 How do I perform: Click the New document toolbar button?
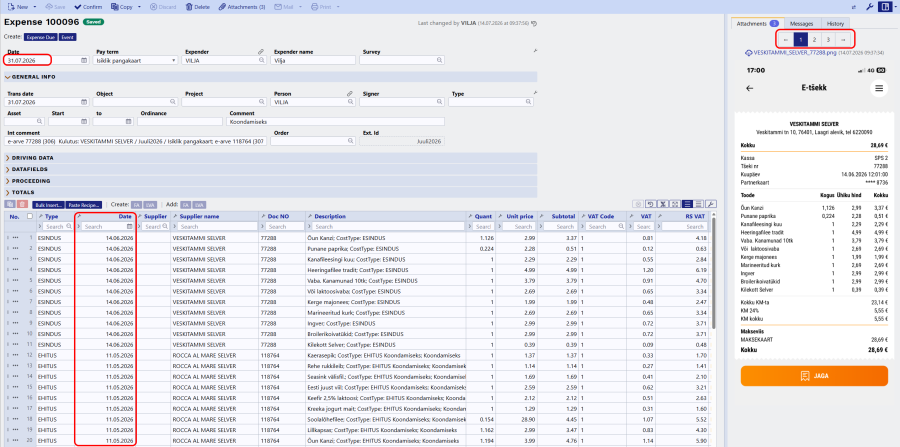coord(18,7)
